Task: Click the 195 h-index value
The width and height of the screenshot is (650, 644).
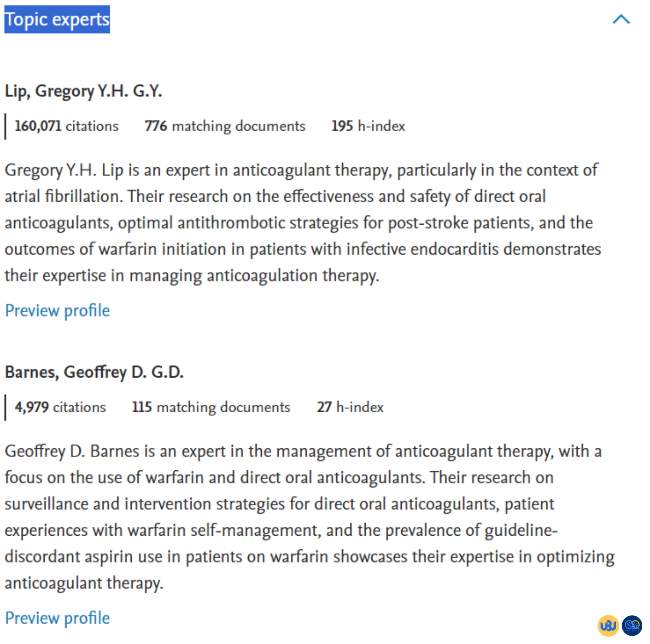Action: (x=368, y=126)
